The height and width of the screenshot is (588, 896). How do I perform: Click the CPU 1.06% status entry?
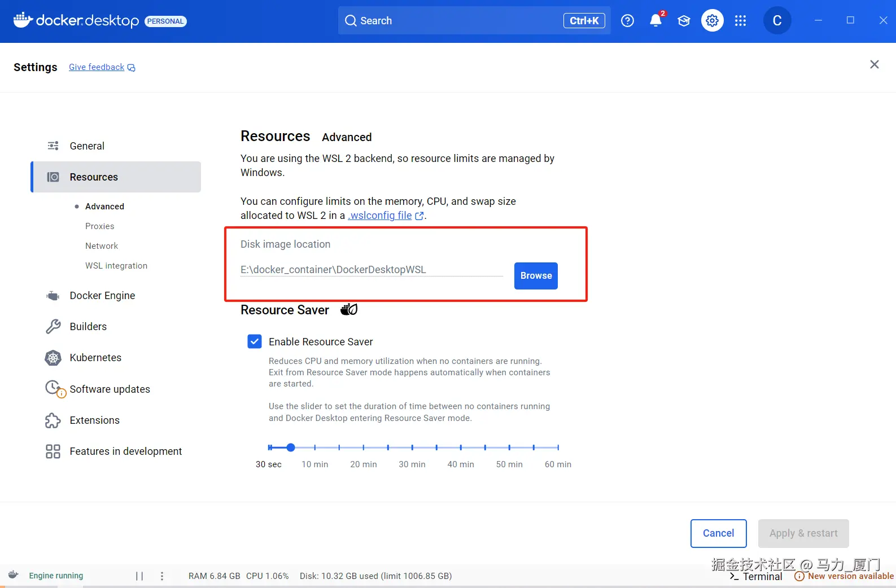click(268, 576)
